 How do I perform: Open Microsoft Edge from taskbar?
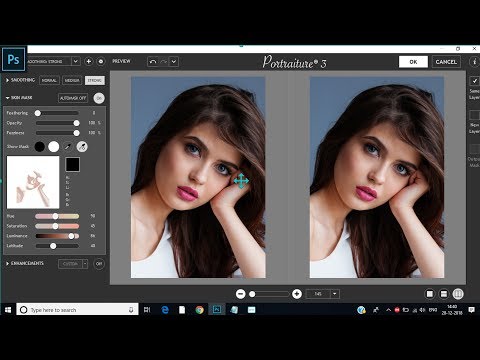click(x=165, y=310)
